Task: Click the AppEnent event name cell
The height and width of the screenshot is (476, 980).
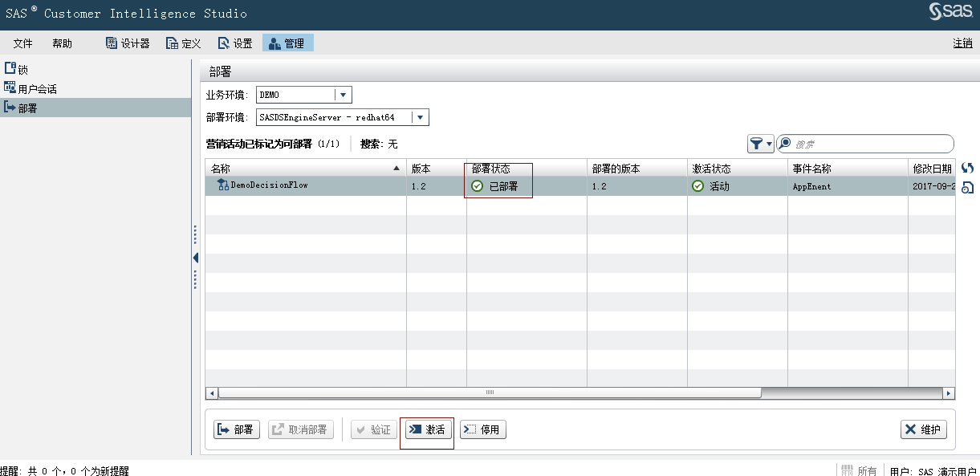Action: point(848,186)
